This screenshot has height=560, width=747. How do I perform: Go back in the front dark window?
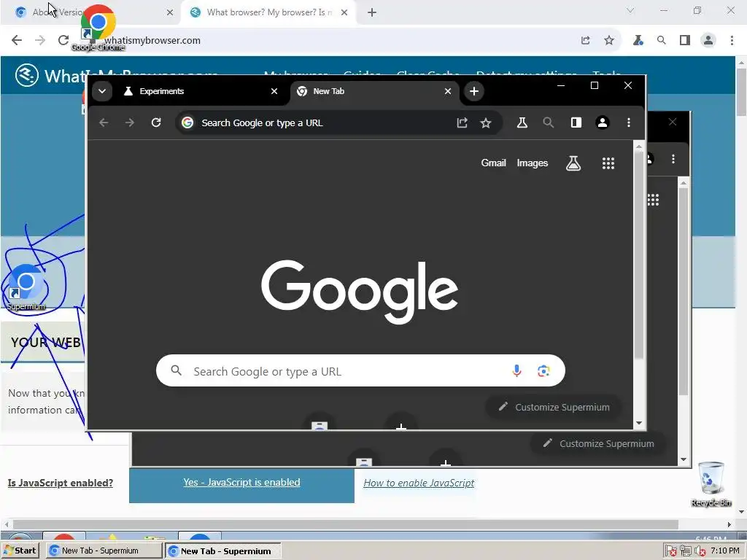pos(104,122)
